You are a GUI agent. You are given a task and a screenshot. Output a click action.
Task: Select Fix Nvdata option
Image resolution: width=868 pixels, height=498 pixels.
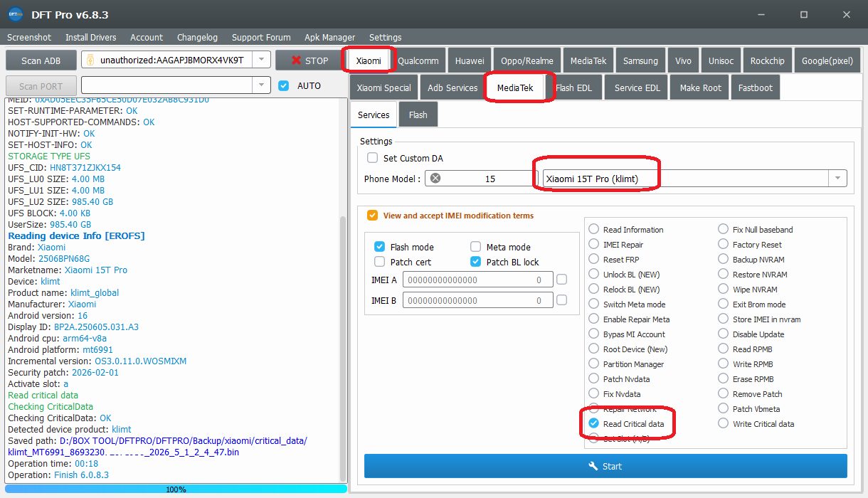(x=594, y=393)
